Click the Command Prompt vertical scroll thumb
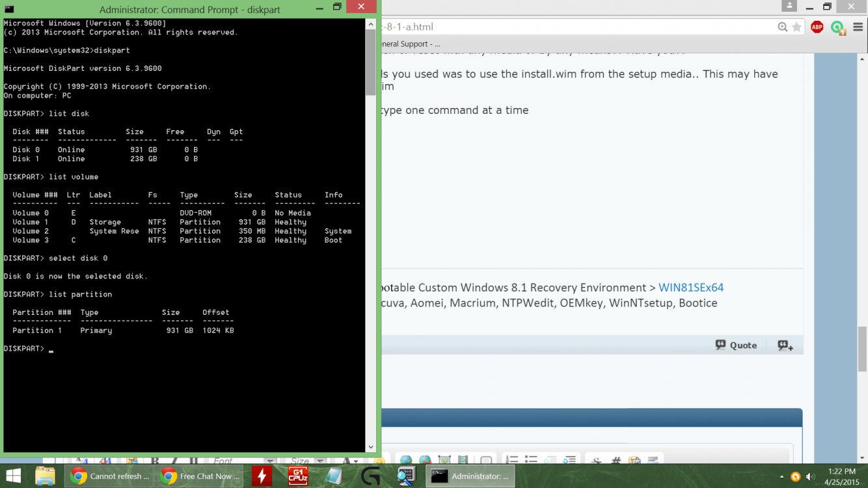868x488 pixels. click(371, 62)
